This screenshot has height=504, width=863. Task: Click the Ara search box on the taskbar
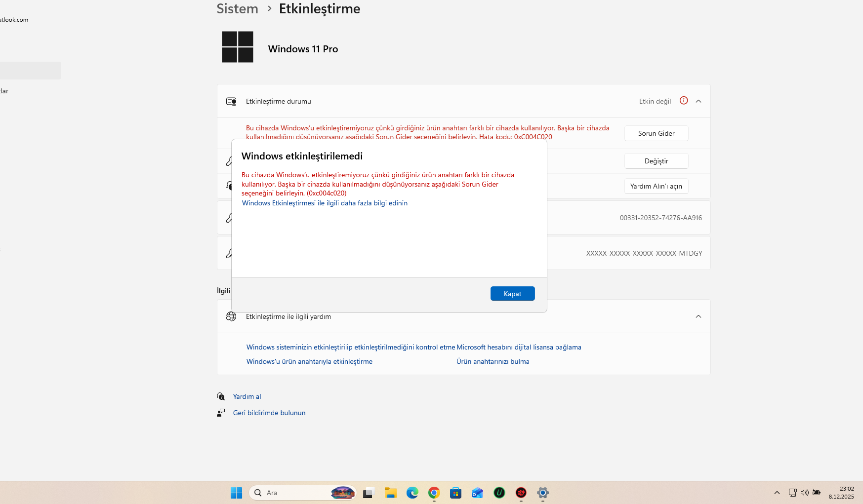(303, 493)
